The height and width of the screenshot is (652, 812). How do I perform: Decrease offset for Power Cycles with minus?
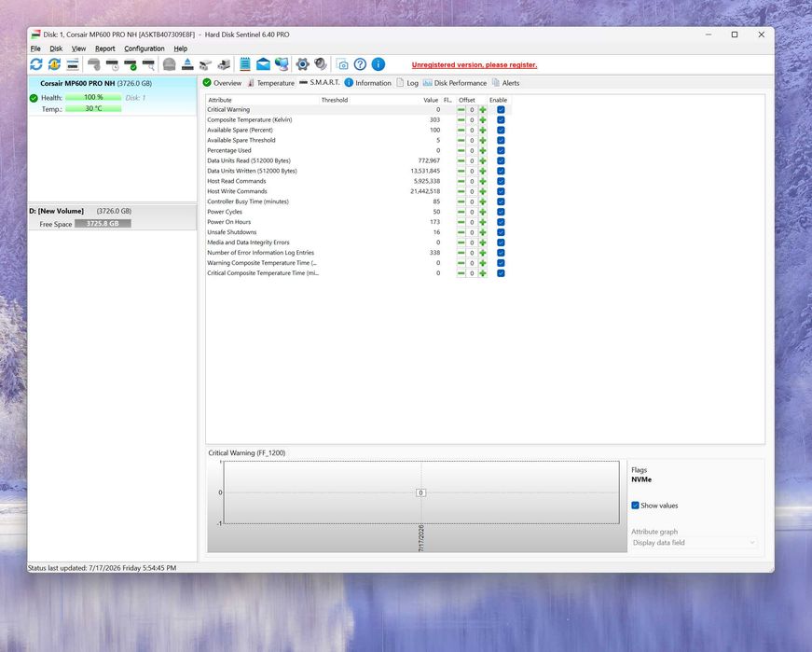(x=461, y=212)
